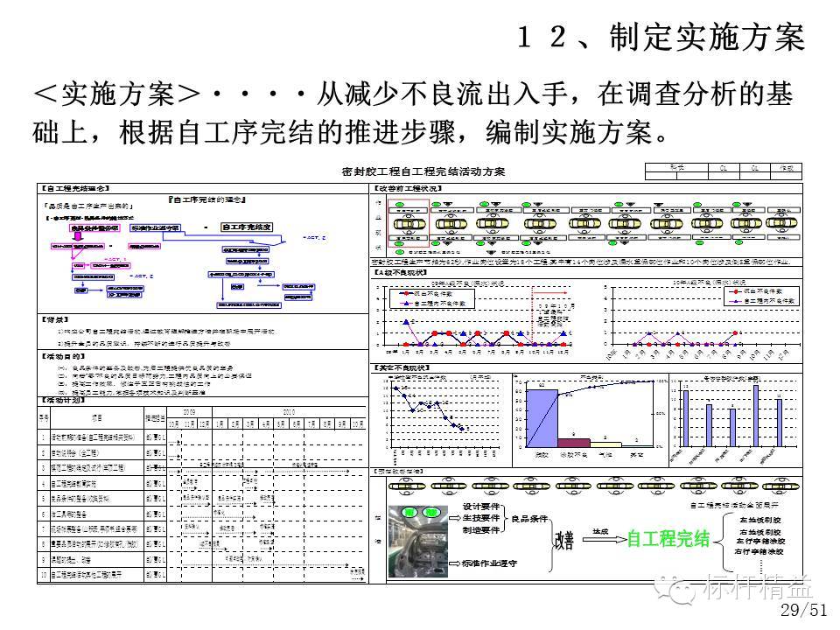Open the car interior photo thumbnail

tap(417, 541)
